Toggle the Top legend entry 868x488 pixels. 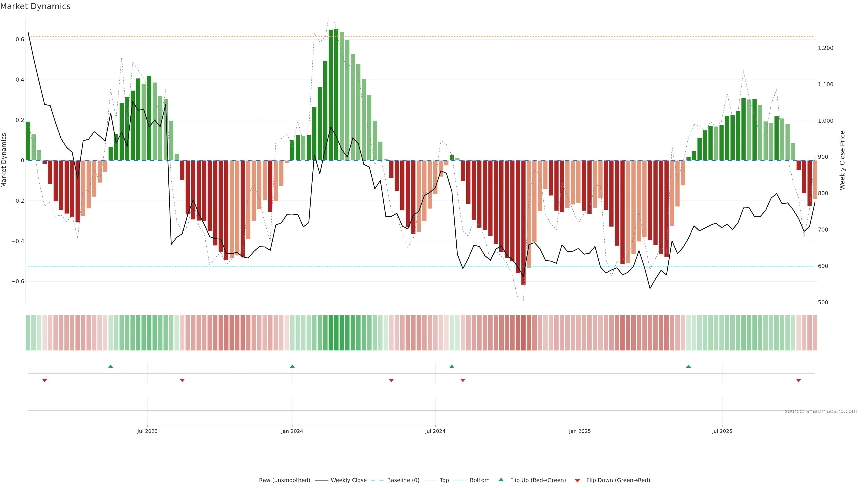(444, 480)
